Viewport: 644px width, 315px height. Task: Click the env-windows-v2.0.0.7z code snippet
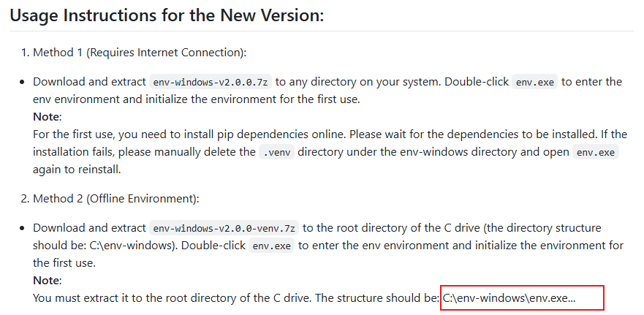pos(211,82)
